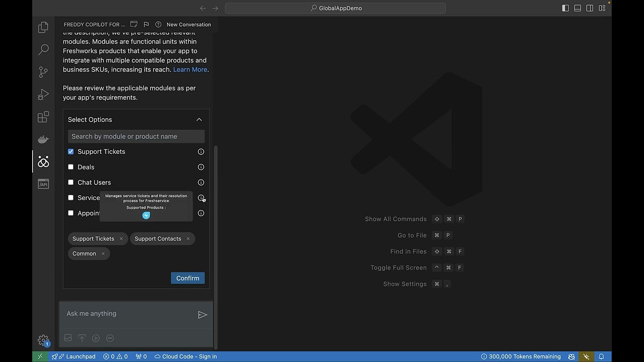Open Customize Layout icon in title bar
The height and width of the screenshot is (362, 644).
pos(602,8)
